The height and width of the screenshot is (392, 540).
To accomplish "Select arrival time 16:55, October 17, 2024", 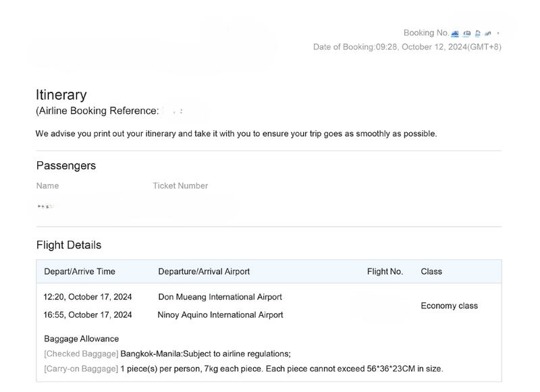I will (88, 315).
